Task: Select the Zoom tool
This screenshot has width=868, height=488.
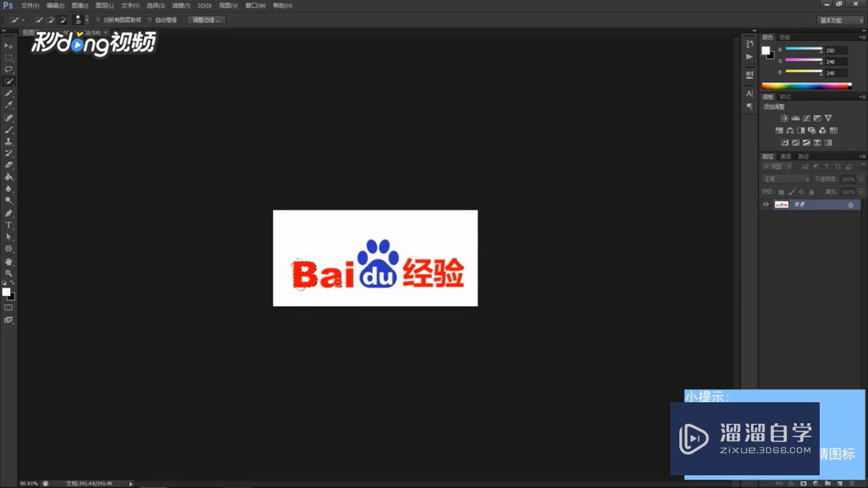Action: [9, 273]
